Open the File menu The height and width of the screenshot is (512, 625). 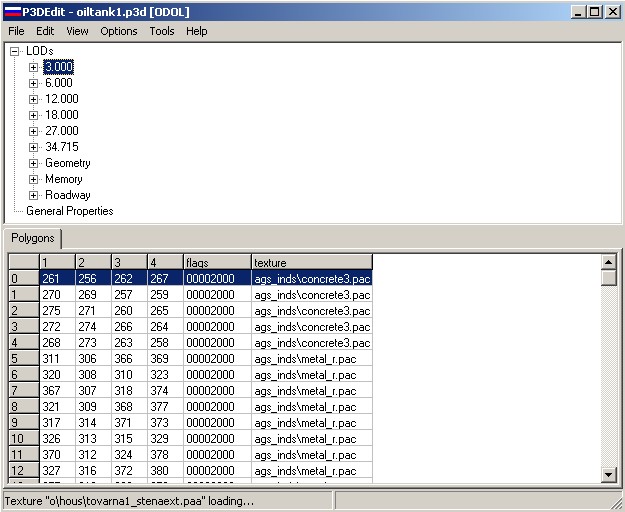(x=16, y=31)
